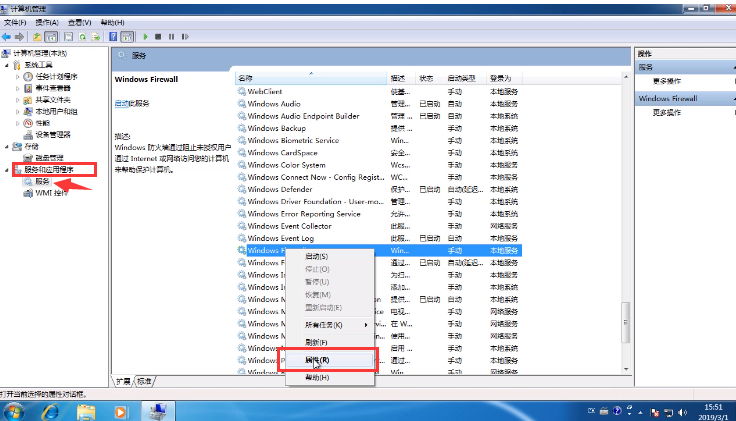
Task: Click the Up one level folder icon
Action: (37, 37)
